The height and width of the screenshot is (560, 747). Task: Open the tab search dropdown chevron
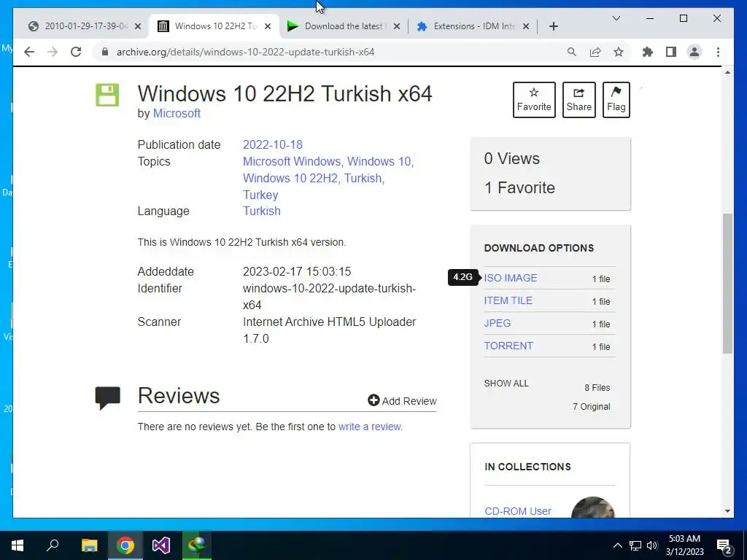pyautogui.click(x=616, y=18)
